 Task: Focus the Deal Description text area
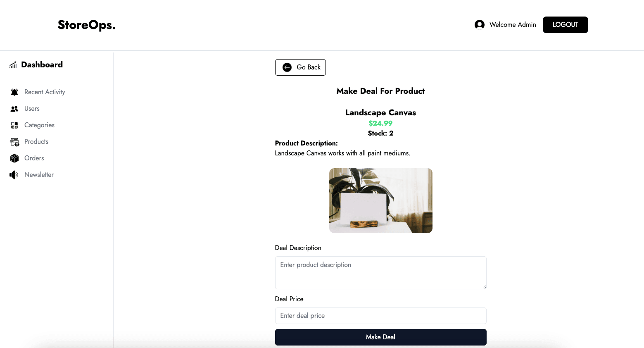tap(380, 273)
